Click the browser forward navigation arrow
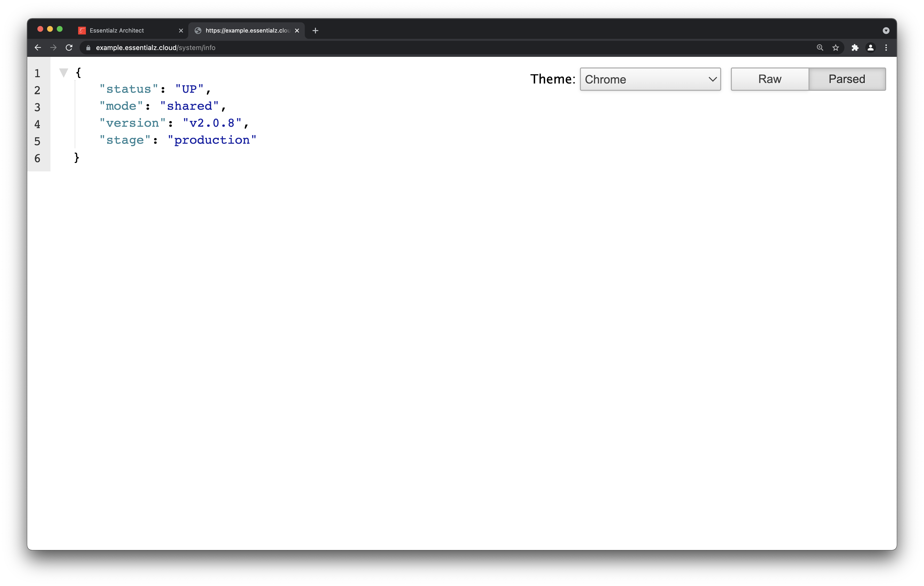This screenshot has width=924, height=586. (x=54, y=47)
